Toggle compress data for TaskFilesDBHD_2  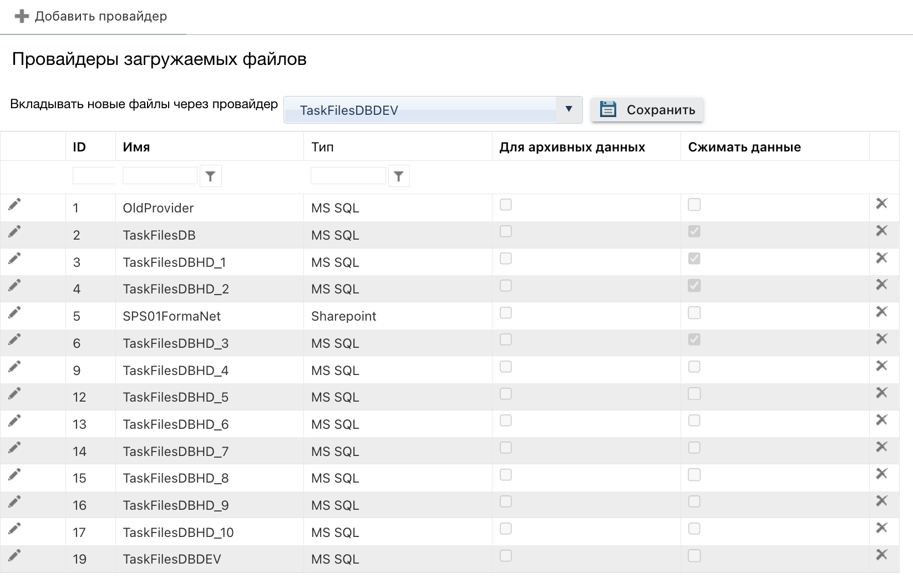pyautogui.click(x=694, y=286)
